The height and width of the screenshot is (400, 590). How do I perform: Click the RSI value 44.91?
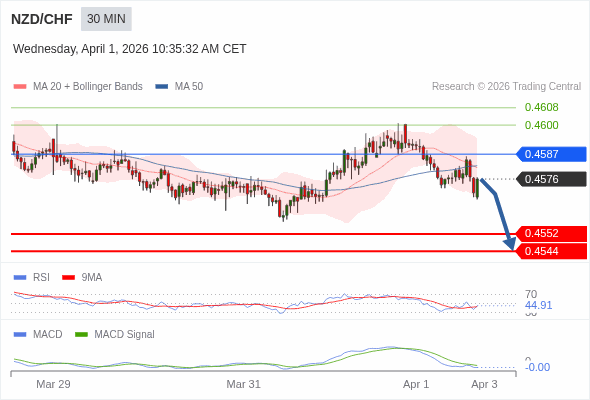pyautogui.click(x=538, y=305)
